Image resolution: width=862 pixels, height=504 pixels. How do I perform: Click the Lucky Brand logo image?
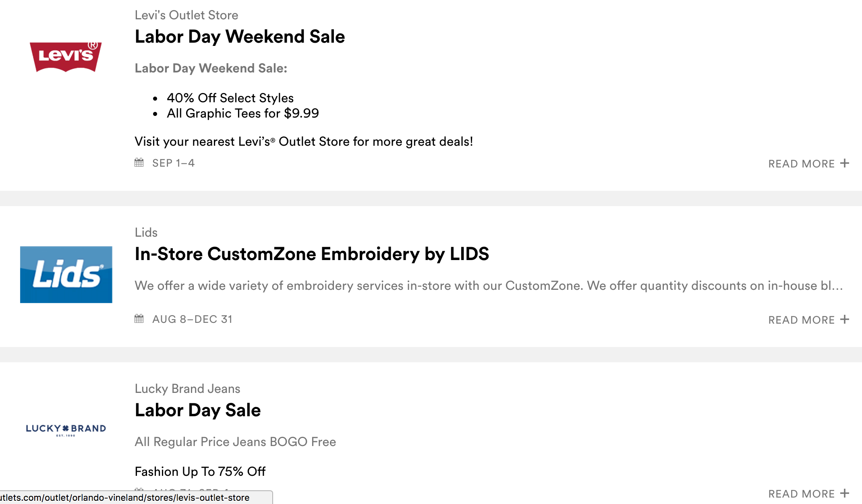[x=66, y=430]
